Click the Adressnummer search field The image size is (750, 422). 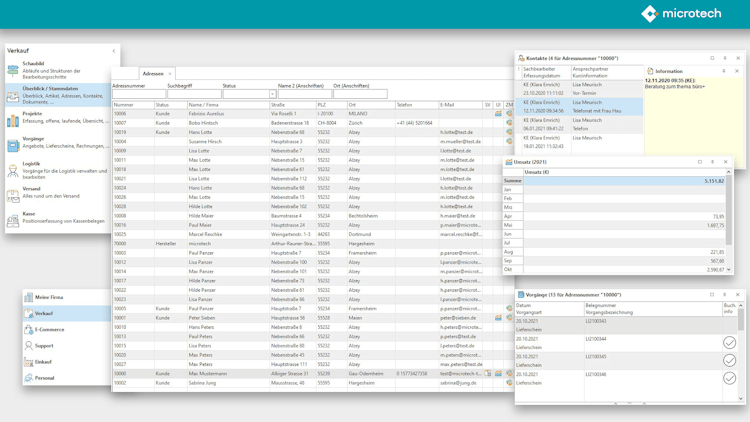coord(138,94)
